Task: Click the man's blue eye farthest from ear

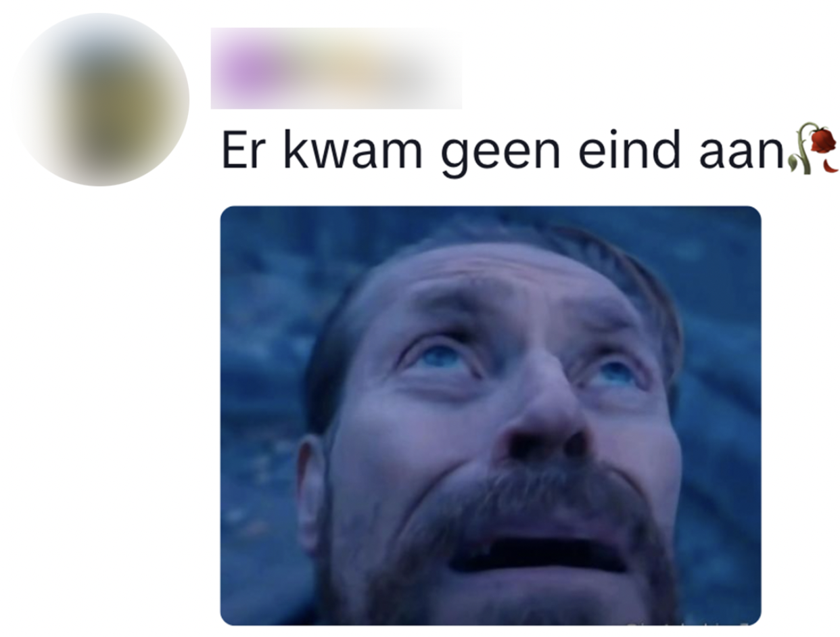Action: click(x=612, y=373)
